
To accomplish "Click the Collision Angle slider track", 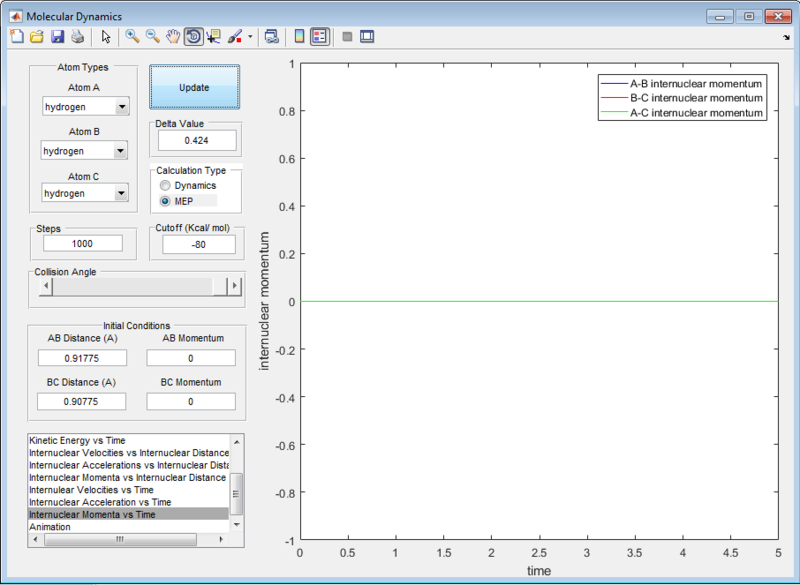I will (x=132, y=286).
